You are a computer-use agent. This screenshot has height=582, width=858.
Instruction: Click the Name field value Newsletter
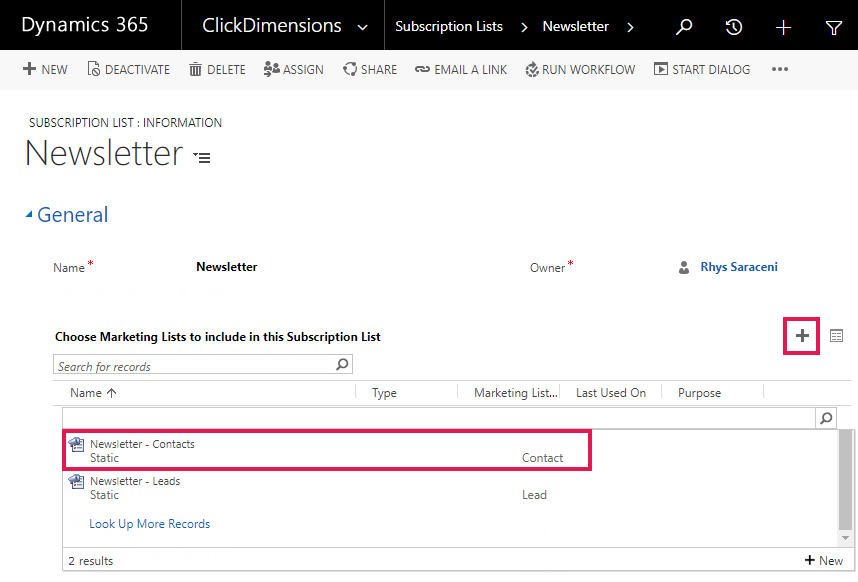227,267
